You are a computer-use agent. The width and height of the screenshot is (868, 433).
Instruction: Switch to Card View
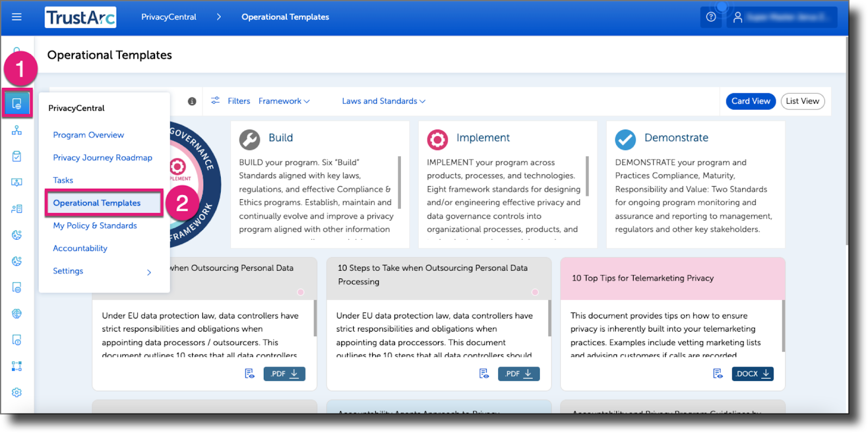750,101
